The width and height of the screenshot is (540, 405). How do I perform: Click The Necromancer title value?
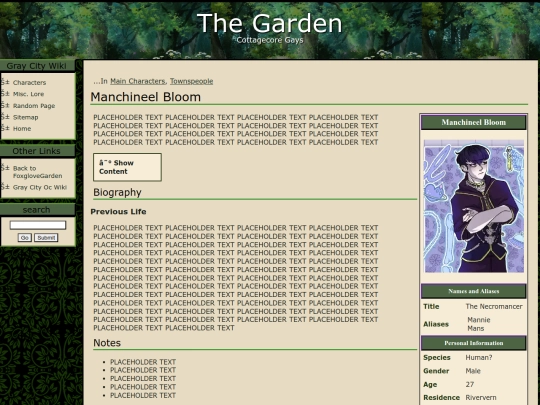(494, 307)
